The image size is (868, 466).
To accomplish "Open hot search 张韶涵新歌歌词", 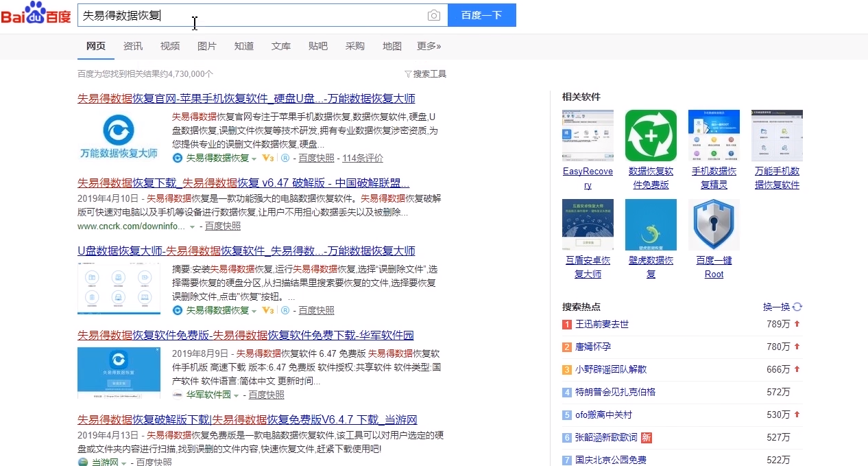I will (x=606, y=437).
